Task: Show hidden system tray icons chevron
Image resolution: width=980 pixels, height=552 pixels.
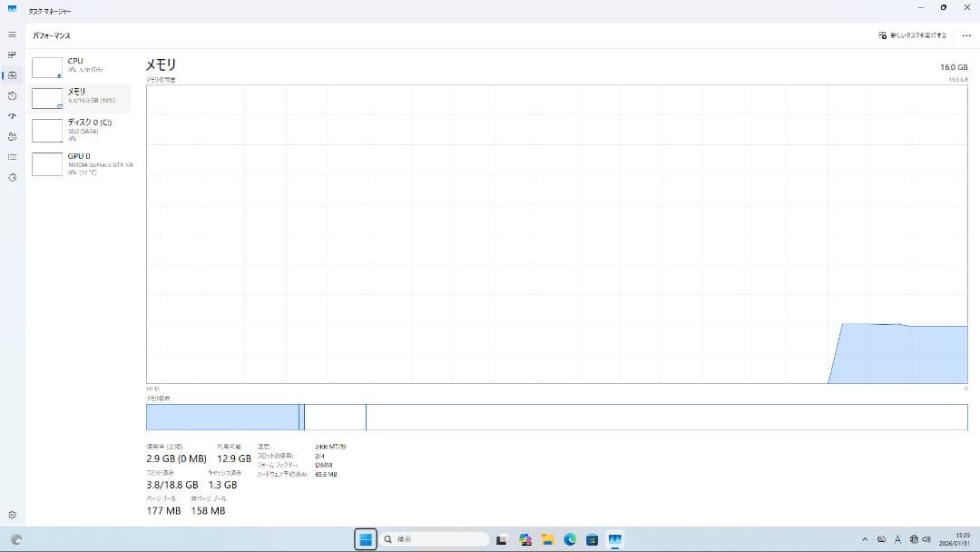Action: (x=865, y=539)
